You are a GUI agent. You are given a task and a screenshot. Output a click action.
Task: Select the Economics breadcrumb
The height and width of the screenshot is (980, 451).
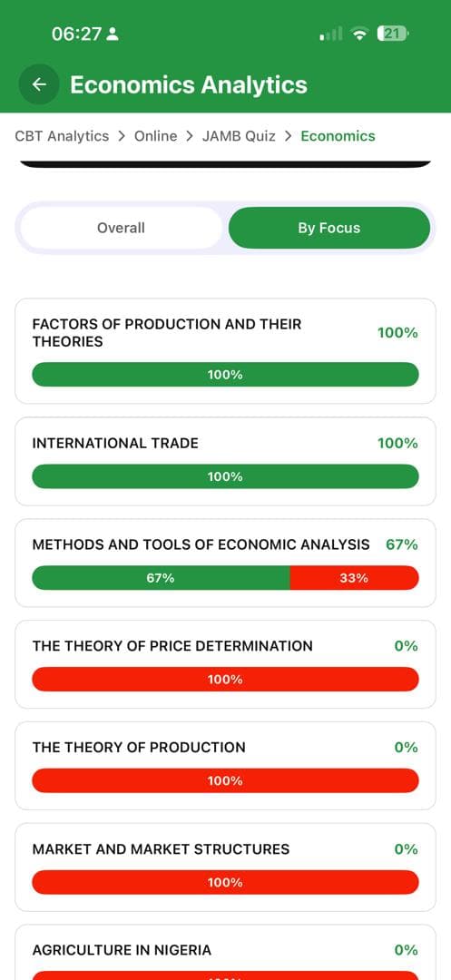[338, 136]
